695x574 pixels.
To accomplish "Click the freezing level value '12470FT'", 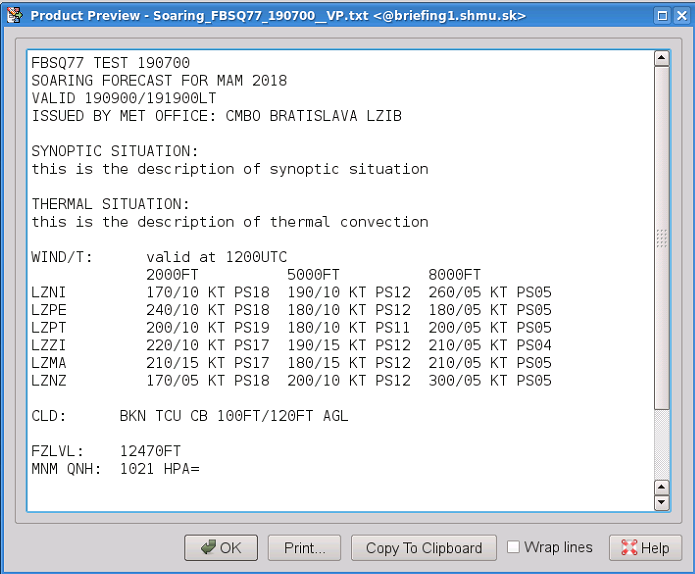I will tap(150, 451).
